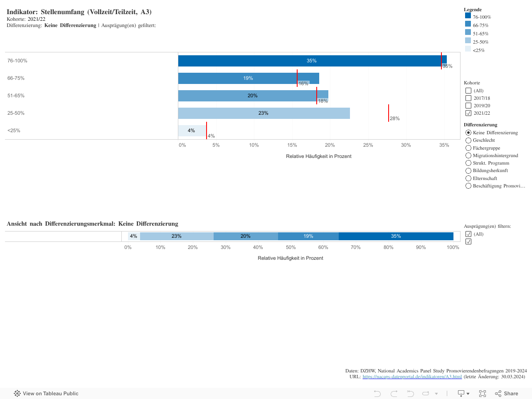Expand the dropdown arrow beside the refresh icon

(x=436, y=394)
